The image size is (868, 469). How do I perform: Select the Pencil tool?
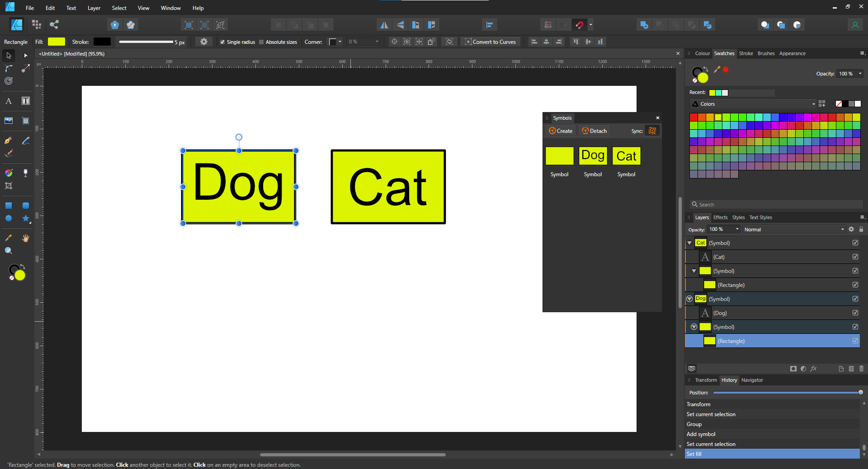pyautogui.click(x=26, y=141)
